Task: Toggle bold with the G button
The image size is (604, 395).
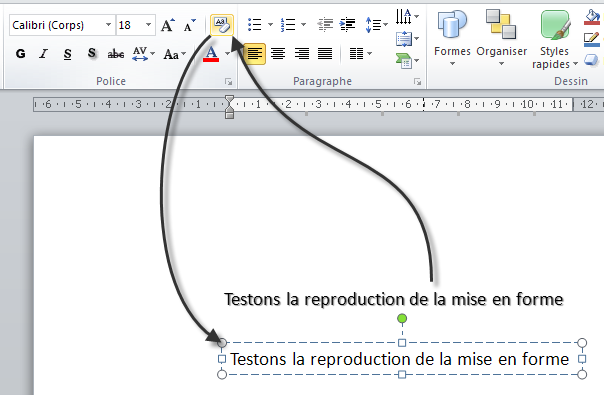Action: [x=21, y=54]
